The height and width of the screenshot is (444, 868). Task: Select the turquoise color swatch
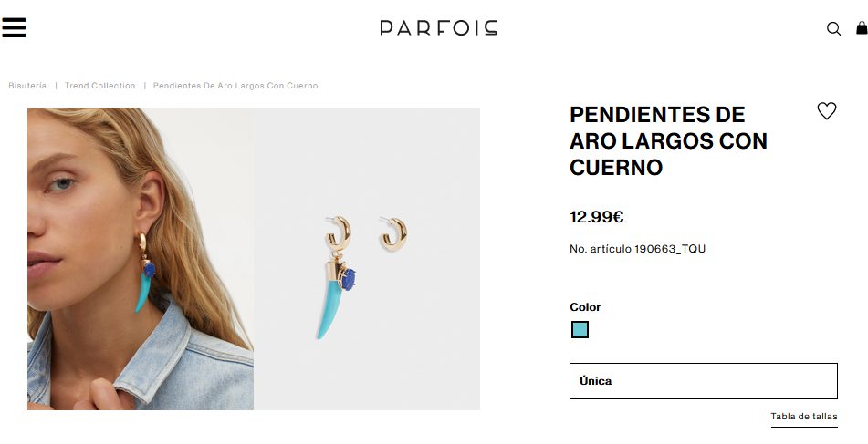[x=580, y=329]
